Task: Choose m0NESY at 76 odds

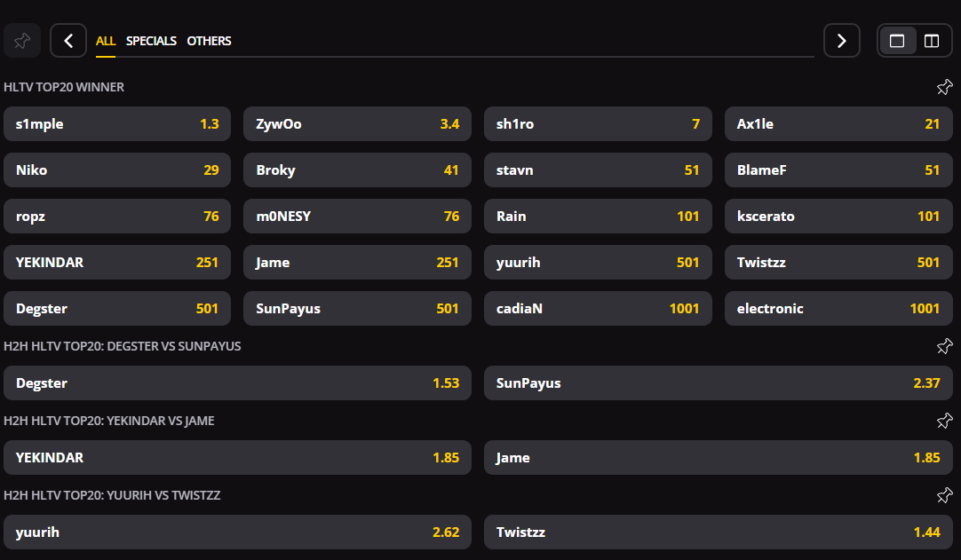Action: click(357, 217)
